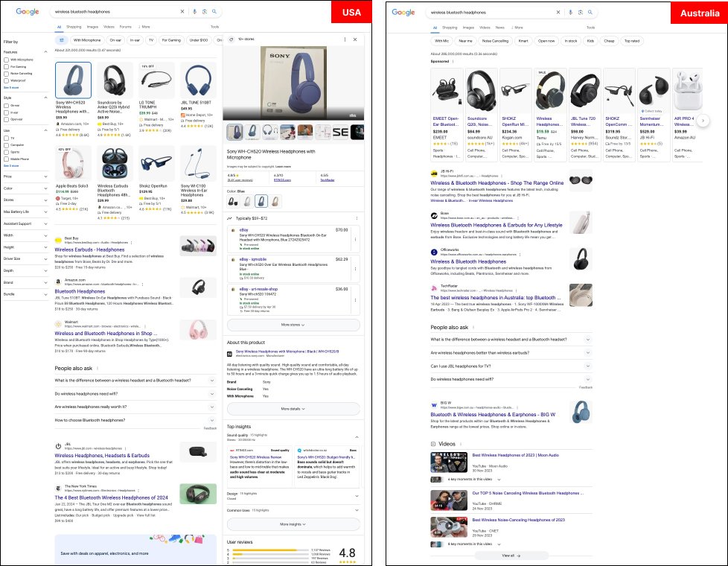728x566 pixels.
Task: Open Google logo in Australia window
Action: click(x=403, y=13)
